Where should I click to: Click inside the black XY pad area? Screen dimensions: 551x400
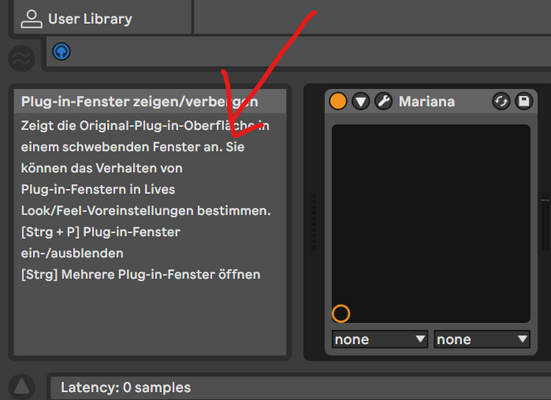431,224
